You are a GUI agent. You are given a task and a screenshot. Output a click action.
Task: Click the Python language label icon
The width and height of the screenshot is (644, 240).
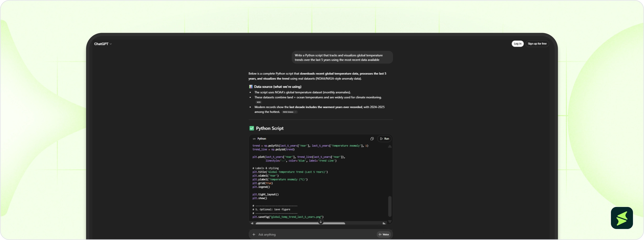(x=254, y=139)
